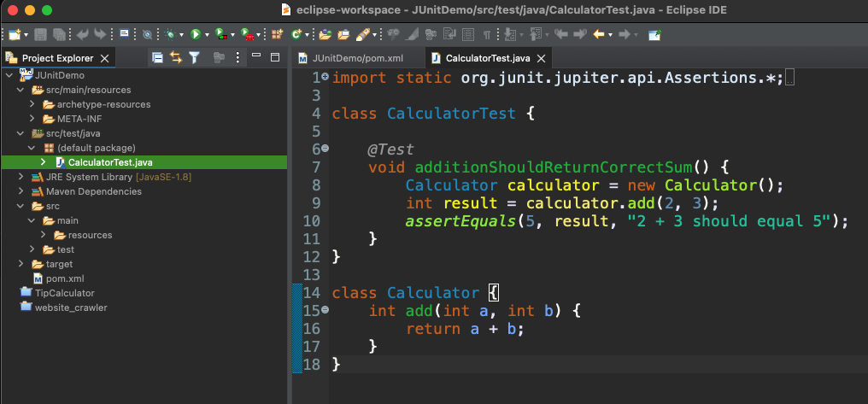Viewport: 868px width, 404px height.
Task: Collapse the (default package) arrow
Action: pos(32,148)
